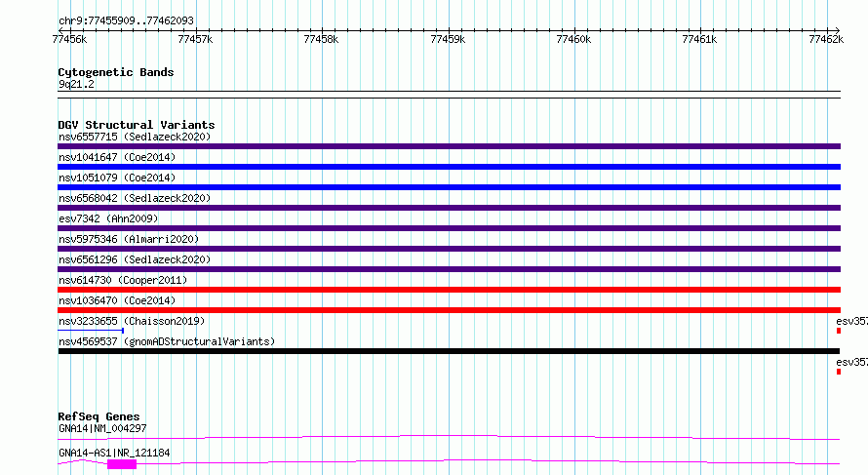
Task: Click the 77456k ruler tick label
Action: [x=69, y=39]
